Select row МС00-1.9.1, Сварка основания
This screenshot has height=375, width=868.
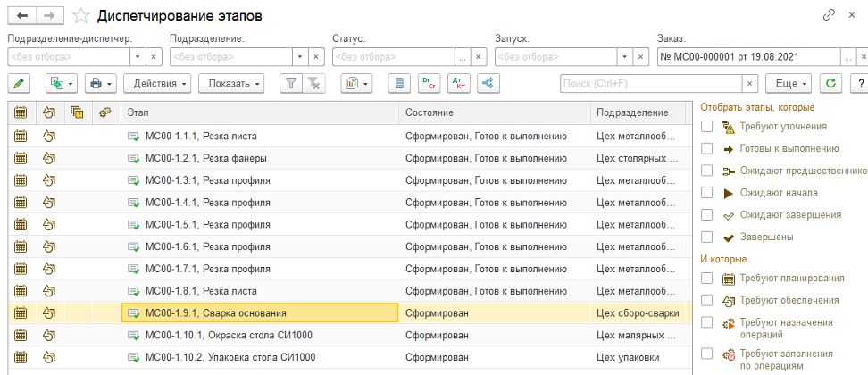(350, 313)
